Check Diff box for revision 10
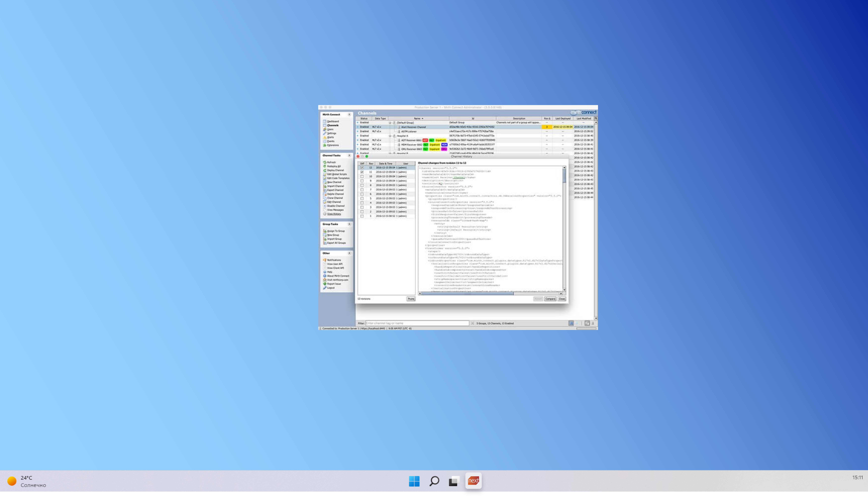Image resolution: width=868 pixels, height=498 pixels. point(362,177)
